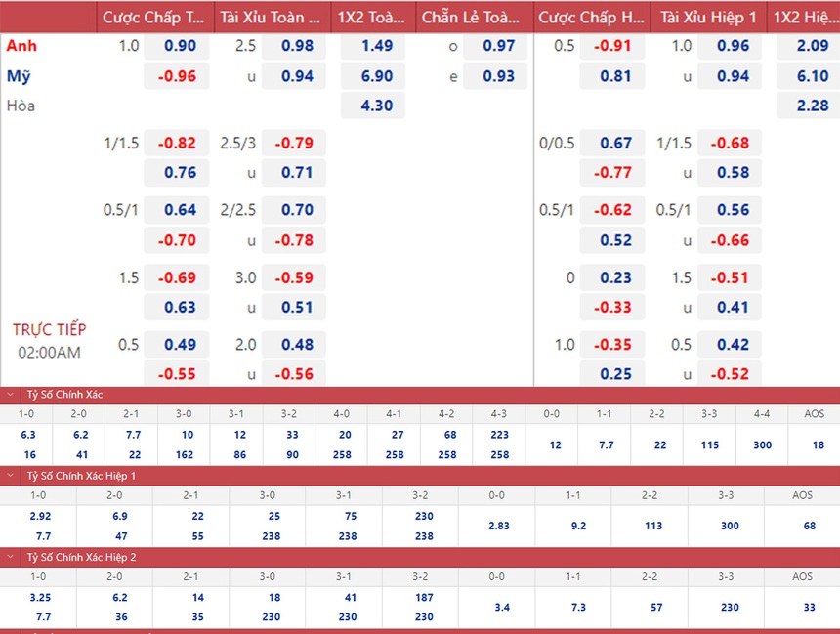Pick first-half 1X2 odds of 2.09
Viewport: 840px width, 634px height.
click(812, 46)
